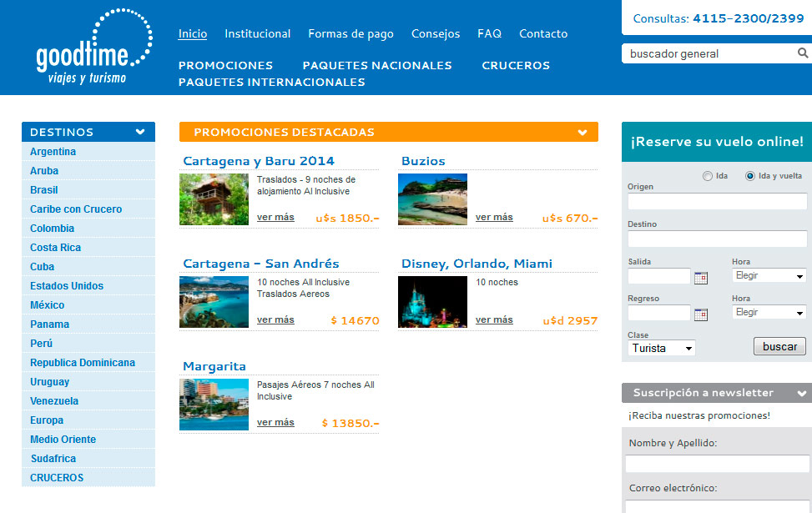Collapse the Destinos panel chevron
This screenshot has width=812, height=513.
140,132
